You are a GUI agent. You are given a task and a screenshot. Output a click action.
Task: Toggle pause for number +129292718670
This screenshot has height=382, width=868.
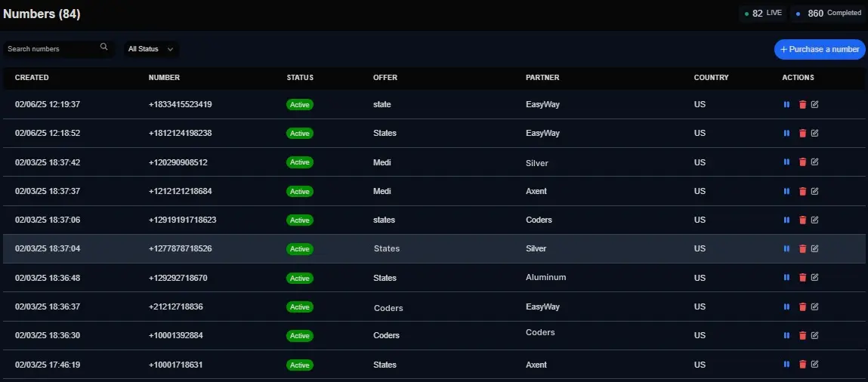(x=786, y=278)
